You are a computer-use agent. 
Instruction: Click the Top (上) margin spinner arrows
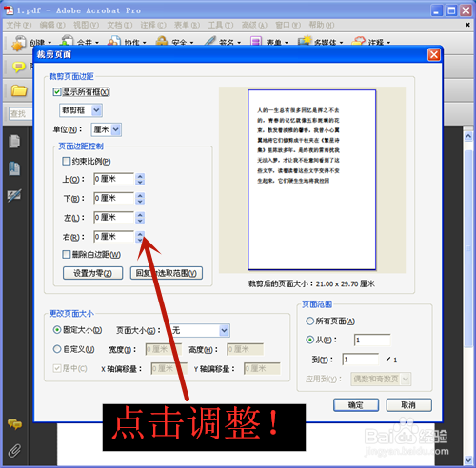tap(140, 179)
